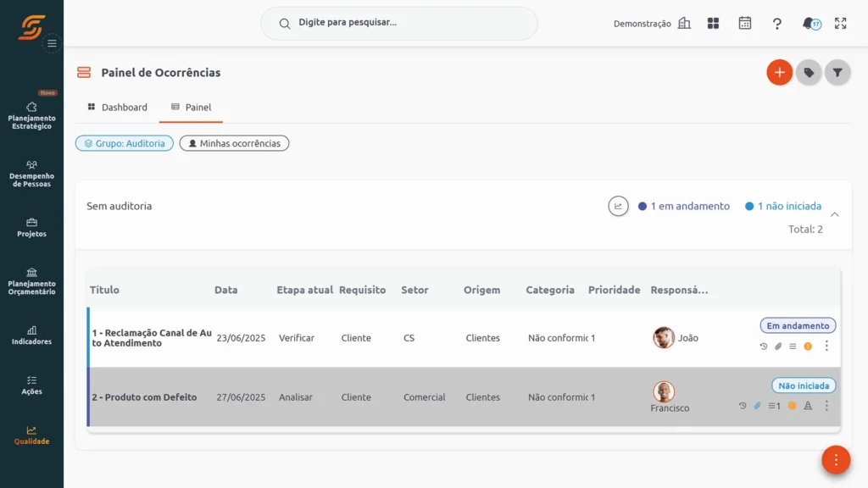Click the search magnifier icon
Viewport: 868px width, 488px height.
point(285,23)
